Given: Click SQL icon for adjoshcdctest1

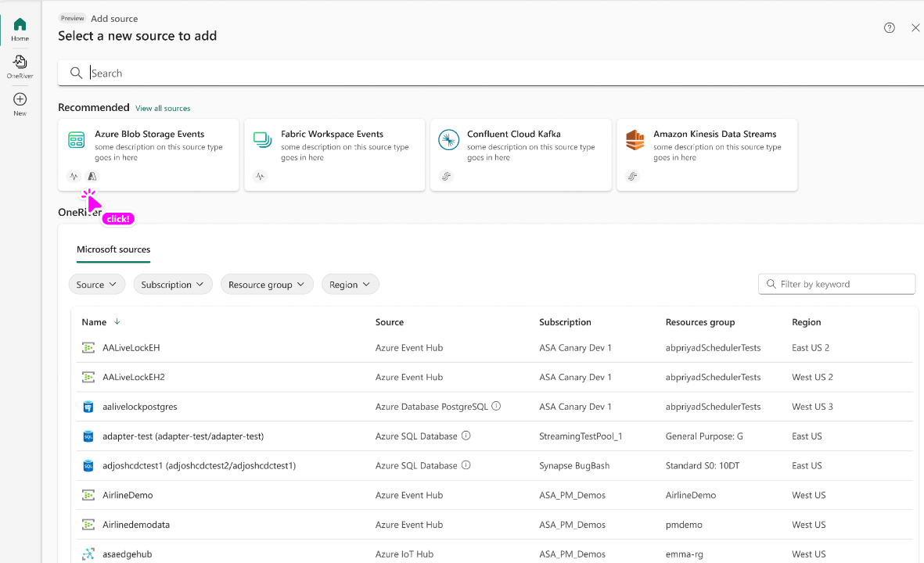Looking at the screenshot, I should click(x=88, y=466).
